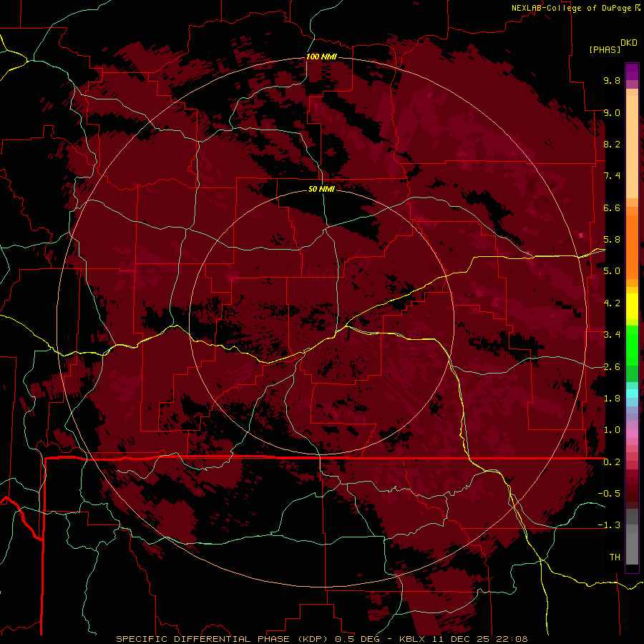Pick the bright green segment of color bar
The image size is (644, 644).
(632, 346)
